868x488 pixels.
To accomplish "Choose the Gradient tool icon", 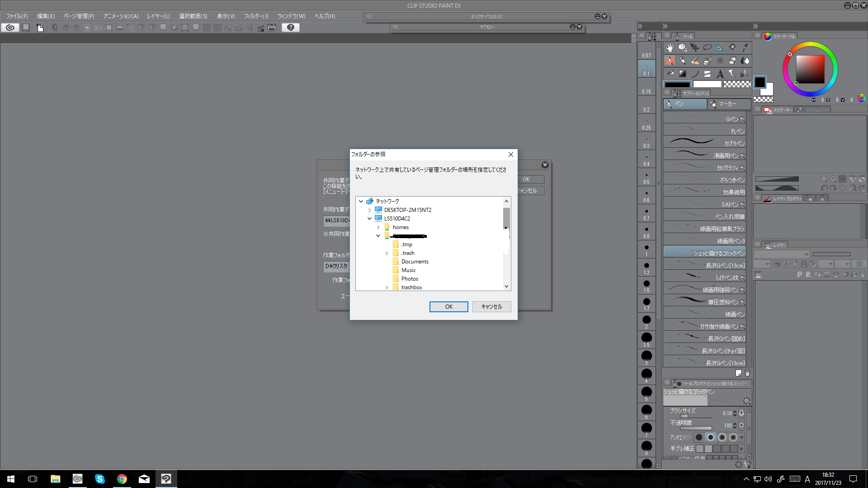I will 682,74.
